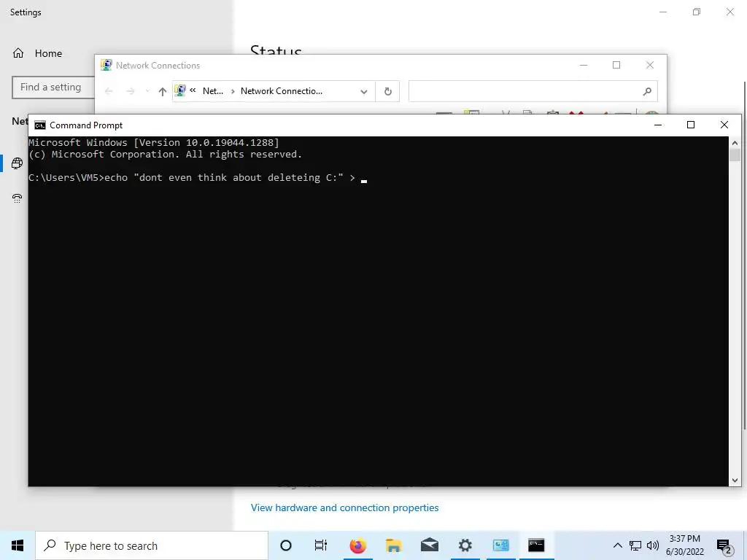Click the search magnifier in Network Connections
This screenshot has width=747, height=560.
click(x=647, y=91)
